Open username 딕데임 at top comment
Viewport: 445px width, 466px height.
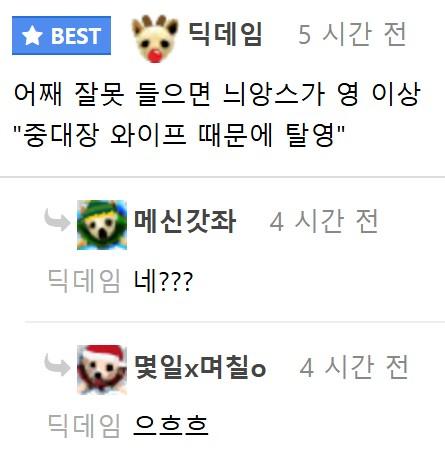click(225, 34)
